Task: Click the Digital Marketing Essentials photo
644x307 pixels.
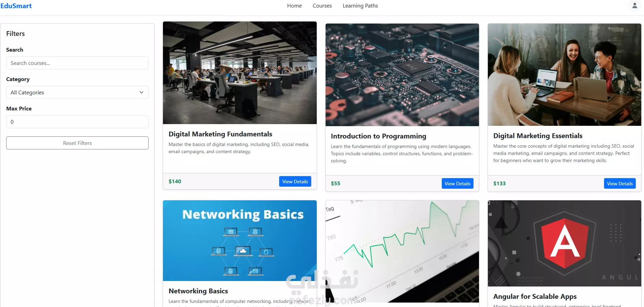Action: pyautogui.click(x=564, y=75)
